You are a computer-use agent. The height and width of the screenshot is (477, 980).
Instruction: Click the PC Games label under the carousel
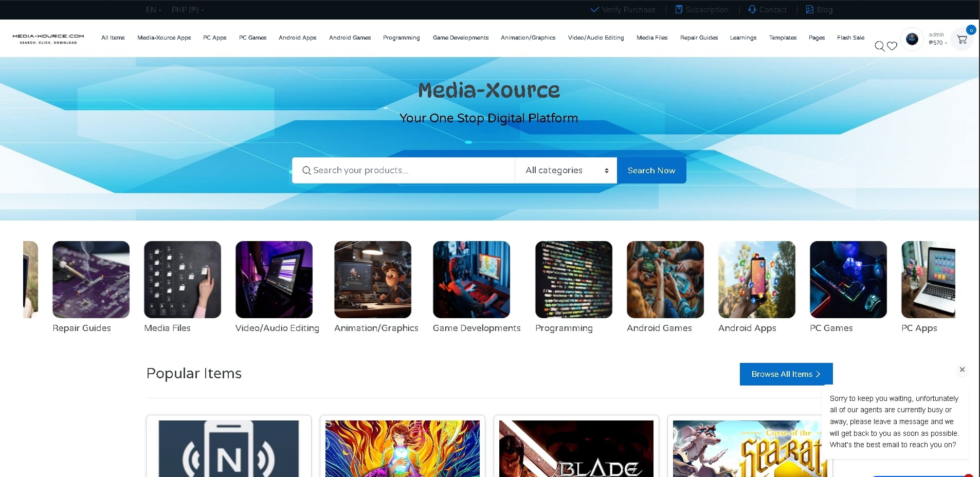[x=831, y=328]
